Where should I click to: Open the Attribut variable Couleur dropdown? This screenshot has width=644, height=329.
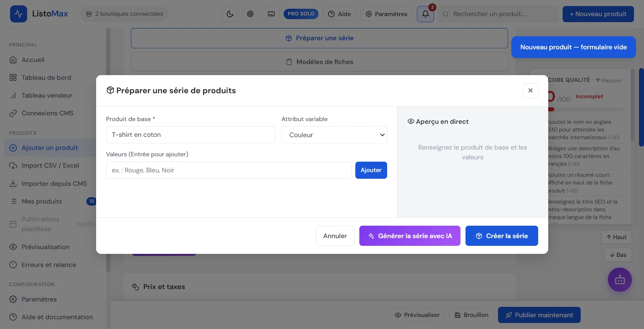(334, 135)
